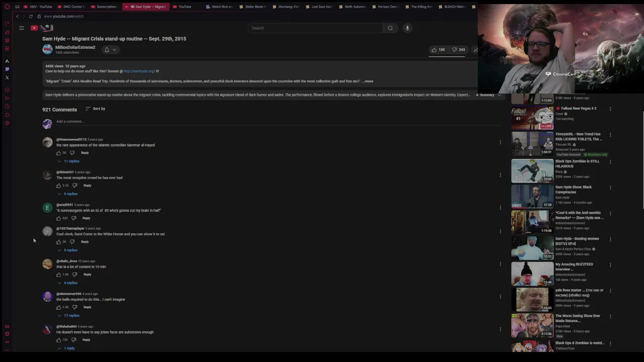Click the site security padlock icon
The height and width of the screenshot is (362, 644).
[x=39, y=16]
